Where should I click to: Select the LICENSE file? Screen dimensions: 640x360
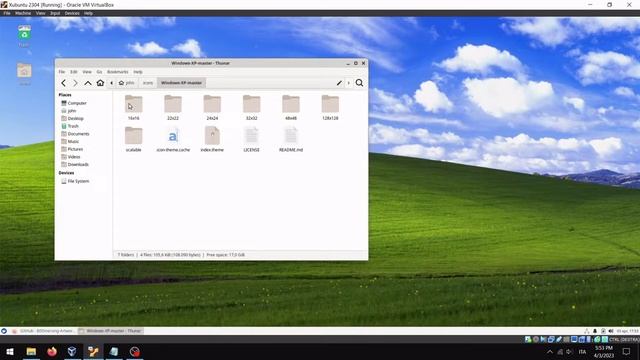[x=251, y=139]
